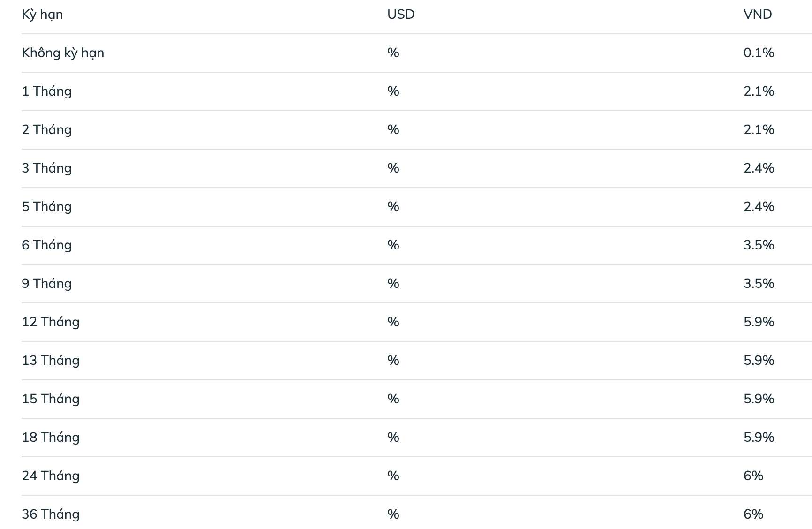812x529 pixels.
Task: Click the 6% VND rate for 24 Tháng
Action: (x=753, y=476)
